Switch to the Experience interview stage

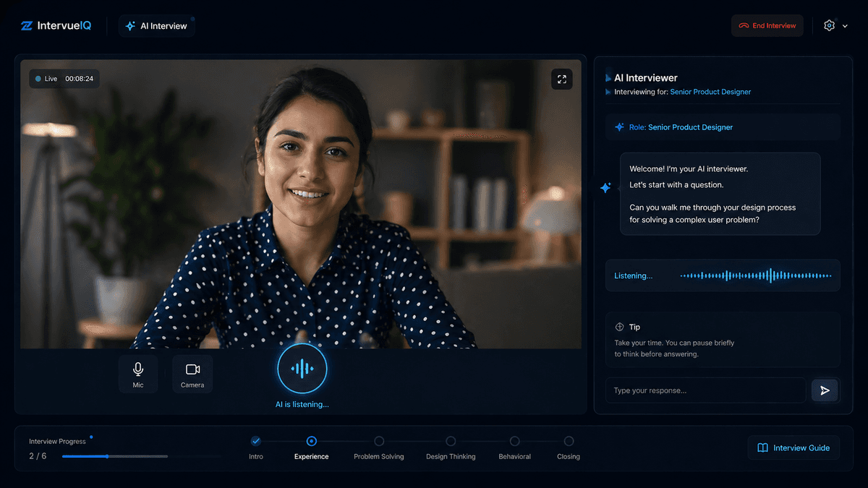[311, 440]
